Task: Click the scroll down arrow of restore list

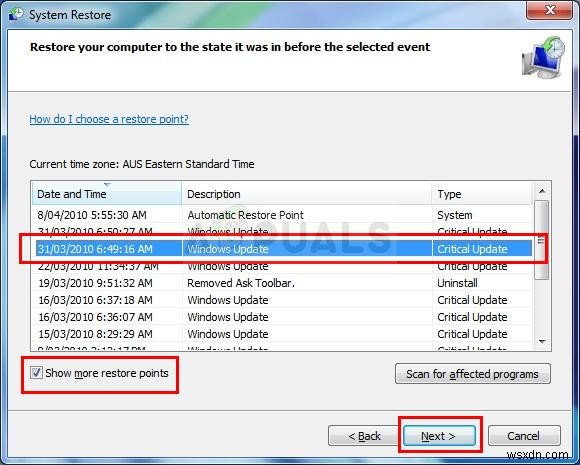Action: 542,341
